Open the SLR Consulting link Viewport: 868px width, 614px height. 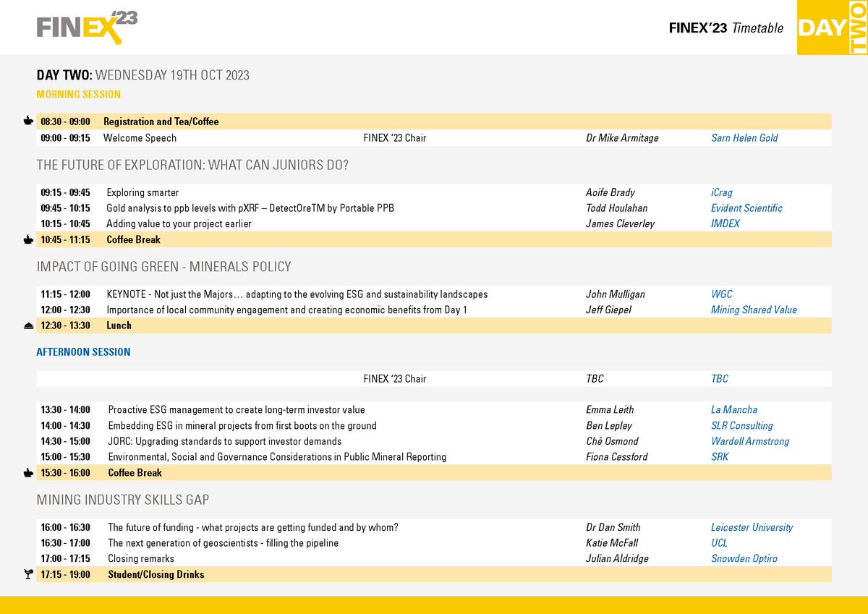point(742,426)
